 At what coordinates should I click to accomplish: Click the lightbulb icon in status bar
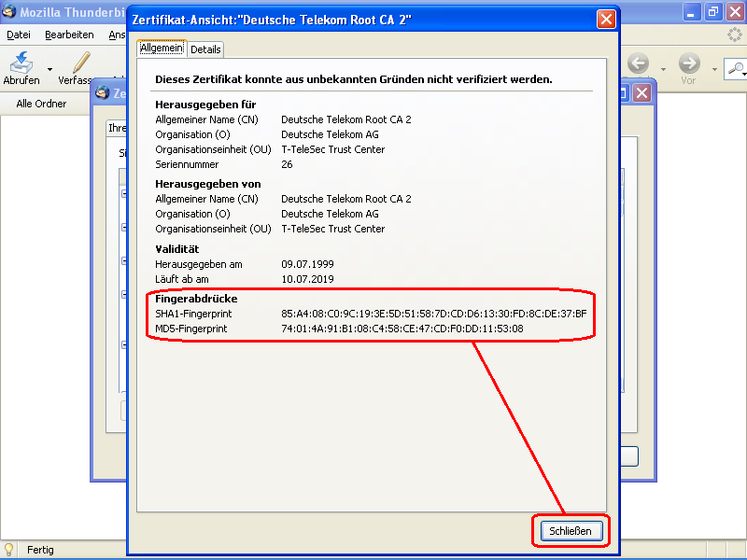click(9, 550)
